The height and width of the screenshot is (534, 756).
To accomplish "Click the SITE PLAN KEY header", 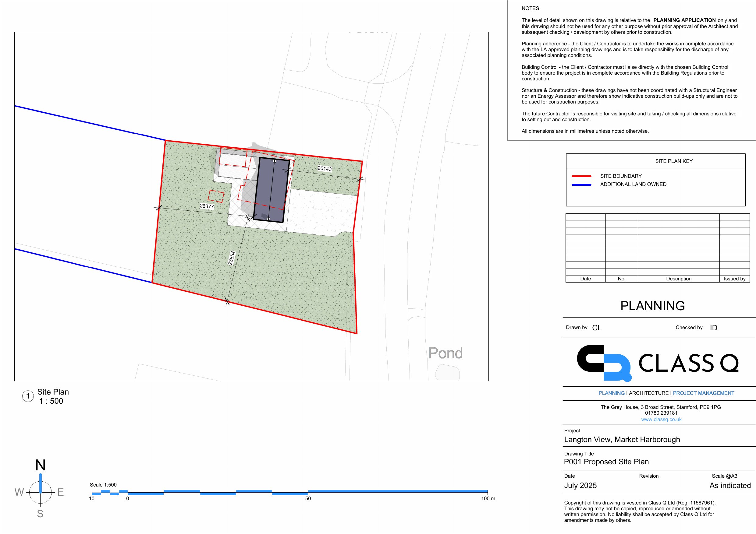I will (x=674, y=161).
